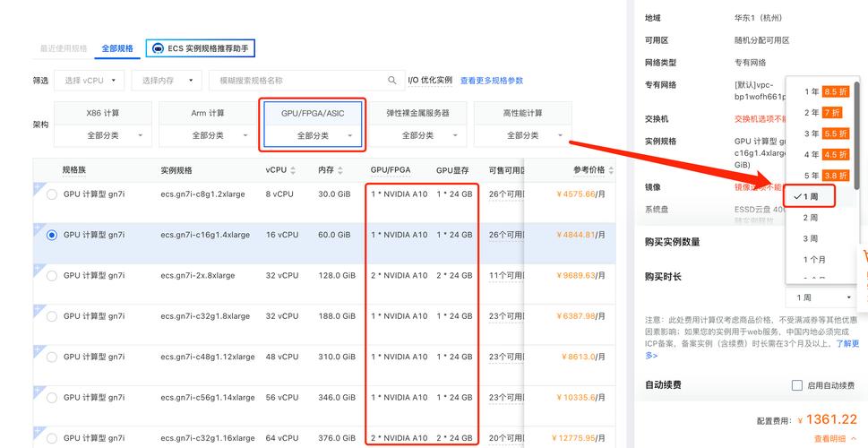The image size is (868, 448).
Task: Sort table by vCPU column sort icon
Action: pos(294,170)
